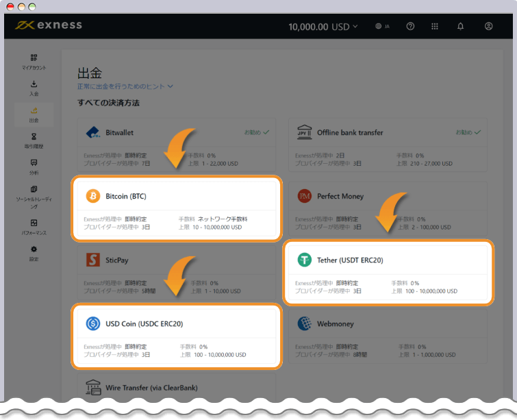This screenshot has width=517, height=420.
Task: Open 取引履歴 in the sidebar
Action: coord(34,140)
